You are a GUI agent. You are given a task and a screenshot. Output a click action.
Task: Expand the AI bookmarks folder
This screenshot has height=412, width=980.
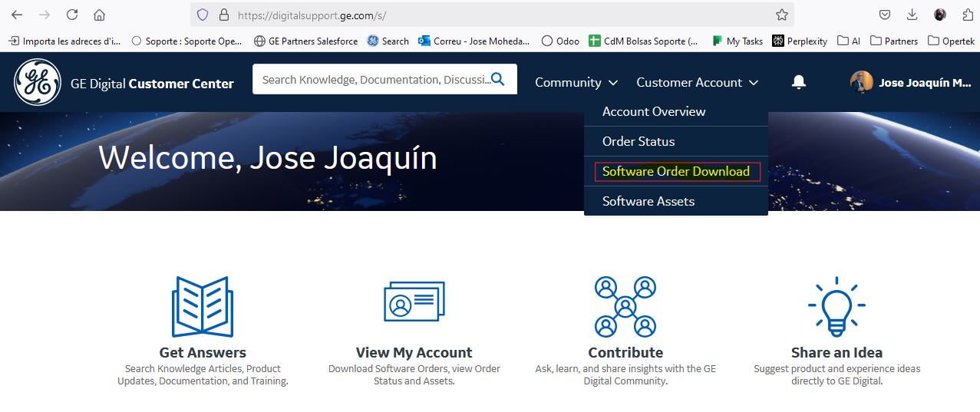point(849,41)
